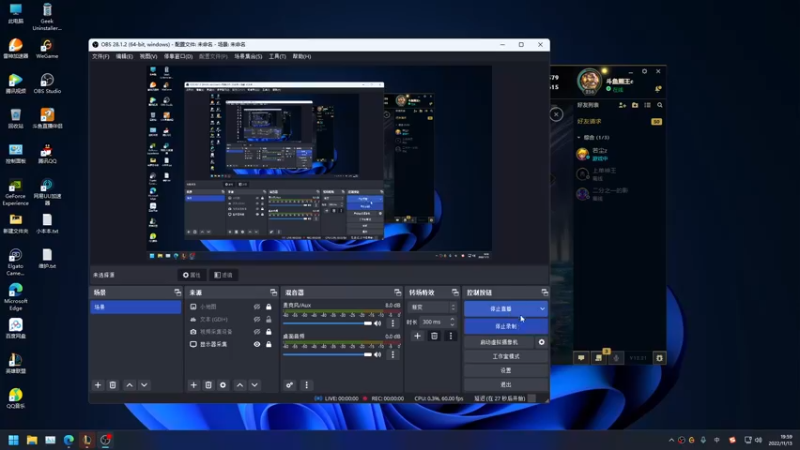Remove the selected source with trash icon
The image size is (800, 450).
click(208, 385)
